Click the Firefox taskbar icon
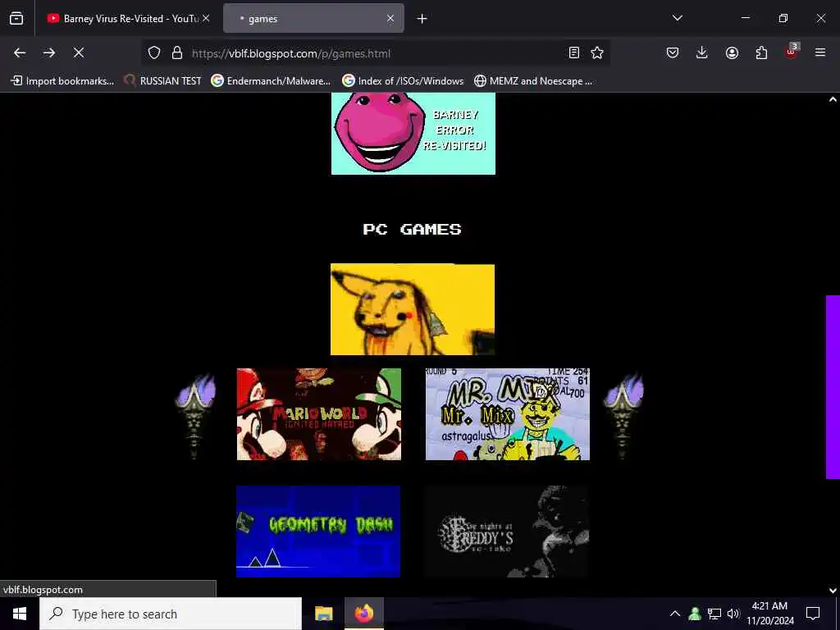The height and width of the screenshot is (630, 840). (364, 614)
